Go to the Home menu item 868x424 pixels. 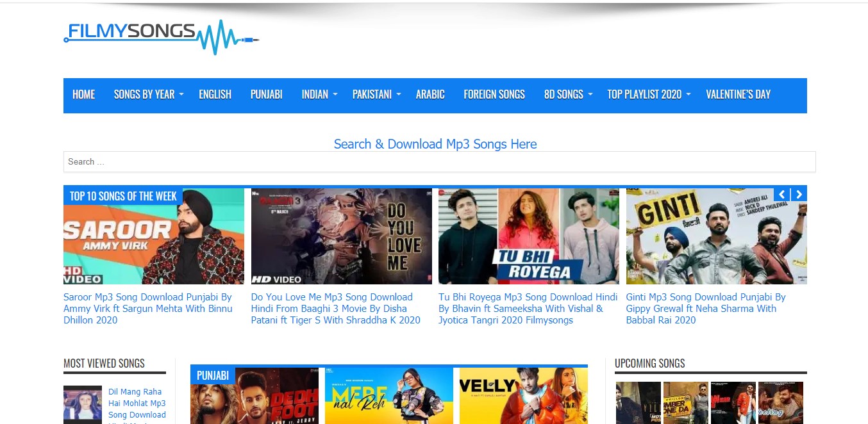click(84, 95)
